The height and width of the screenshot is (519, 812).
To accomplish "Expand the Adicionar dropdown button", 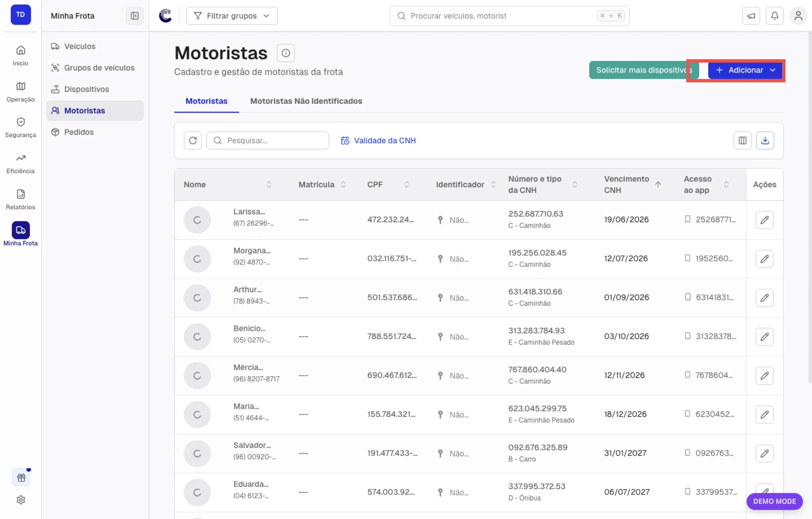I will pos(745,70).
